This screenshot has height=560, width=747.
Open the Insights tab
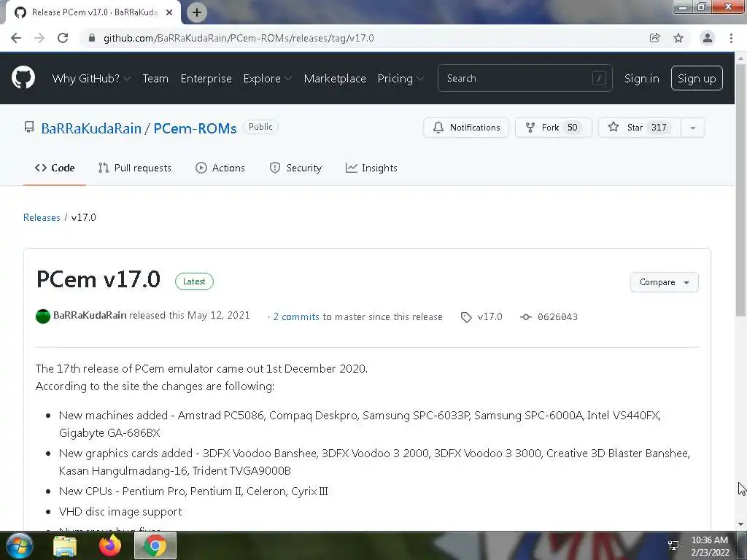[x=371, y=168]
